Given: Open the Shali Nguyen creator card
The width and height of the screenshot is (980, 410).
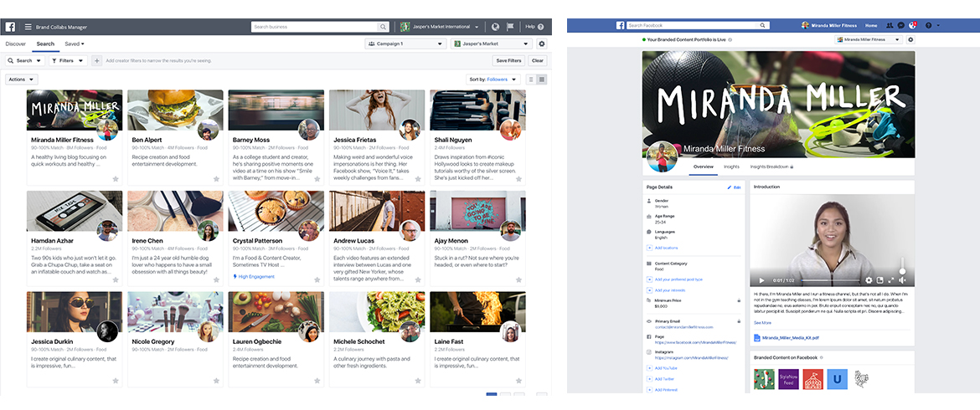Looking at the screenshot, I should point(477,137).
